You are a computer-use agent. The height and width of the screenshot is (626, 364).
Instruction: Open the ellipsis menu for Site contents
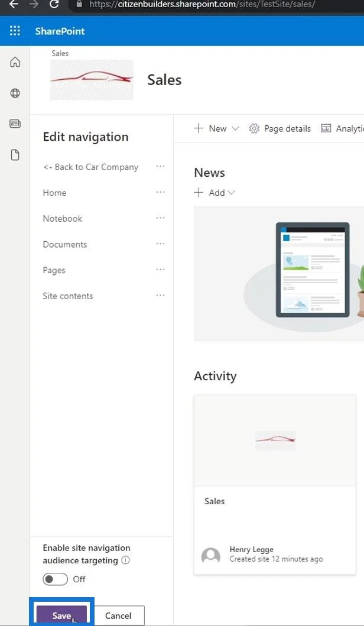click(161, 296)
